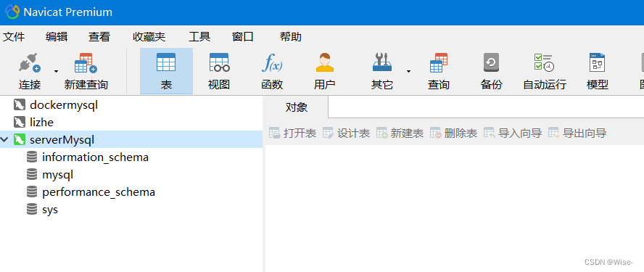Select the mysql database
644x272 pixels.
[57, 175]
